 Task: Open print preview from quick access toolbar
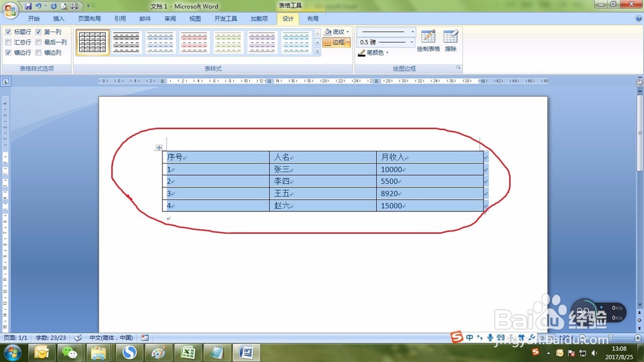[x=64, y=6]
